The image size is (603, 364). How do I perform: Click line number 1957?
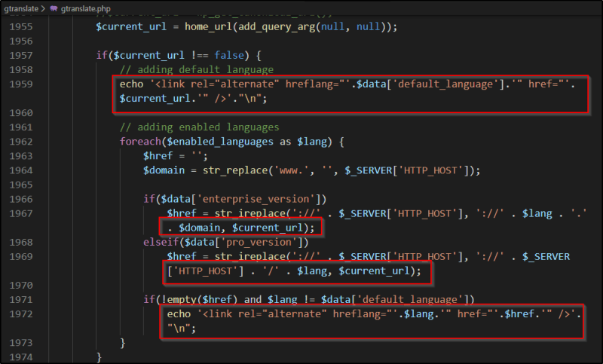pos(21,55)
